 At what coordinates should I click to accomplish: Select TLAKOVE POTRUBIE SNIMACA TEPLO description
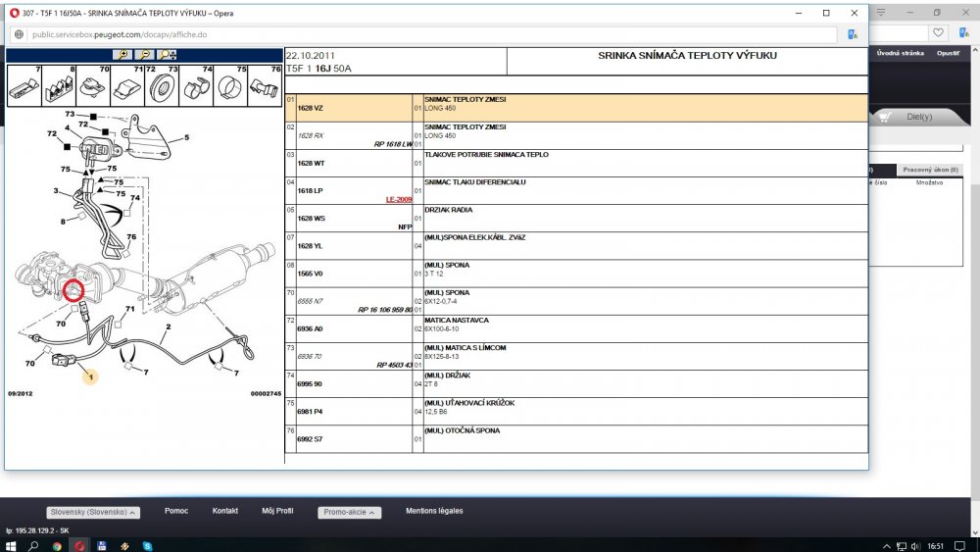click(x=486, y=154)
